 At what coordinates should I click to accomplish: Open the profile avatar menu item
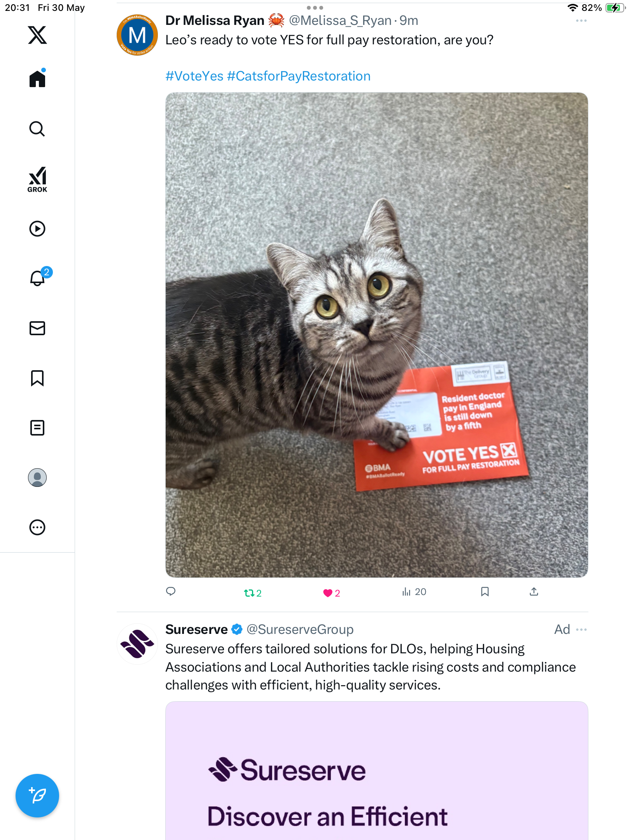pos(37,478)
